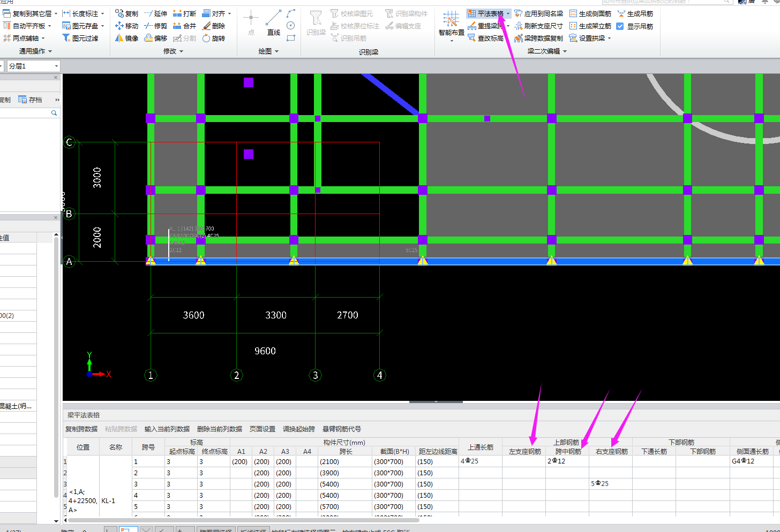Select the 移动 move tool
Screen dimensions: 780x532
tap(127, 26)
